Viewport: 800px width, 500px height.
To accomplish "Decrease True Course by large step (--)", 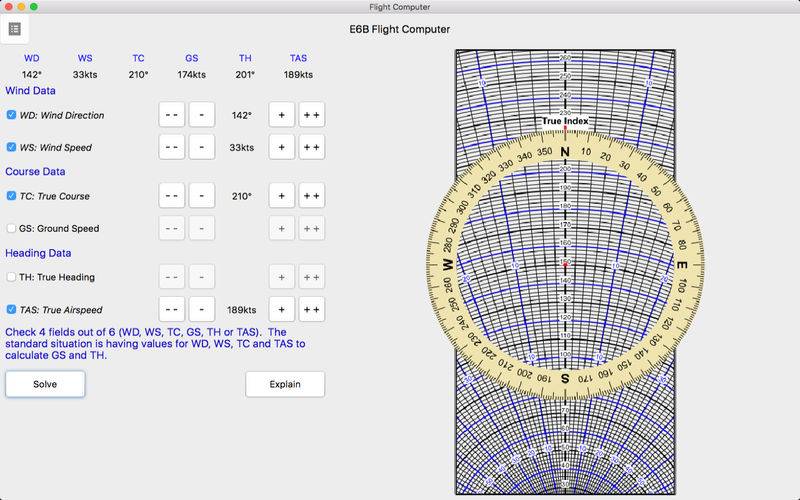I will (x=171, y=196).
